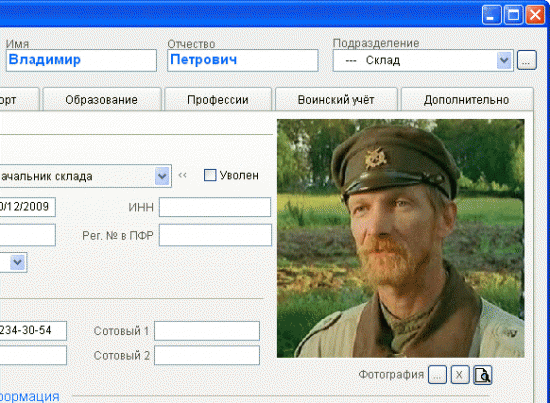Image resolution: width=550 pixels, height=403 pixels.
Task: Select the Профессии tab
Action: [x=217, y=100]
